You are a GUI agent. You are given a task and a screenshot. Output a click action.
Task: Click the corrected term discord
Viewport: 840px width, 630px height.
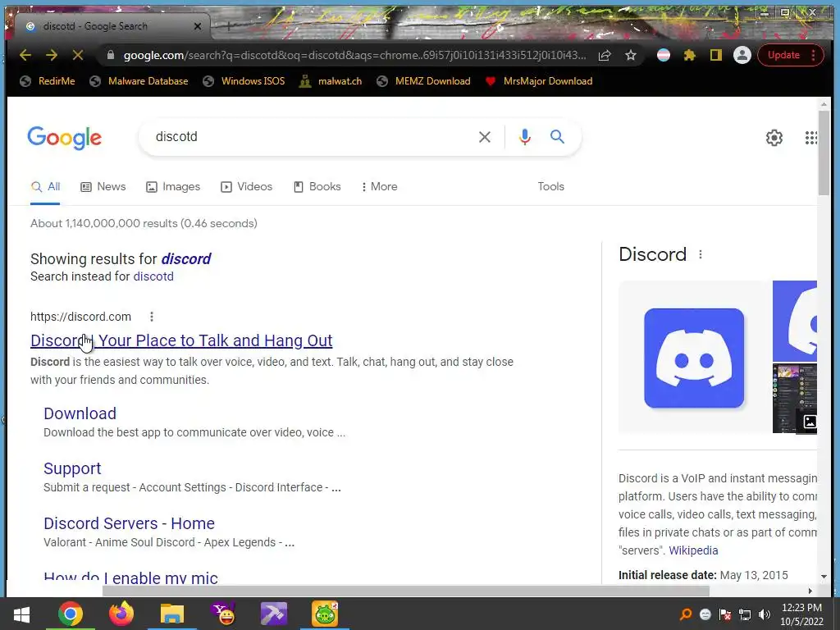point(186,259)
